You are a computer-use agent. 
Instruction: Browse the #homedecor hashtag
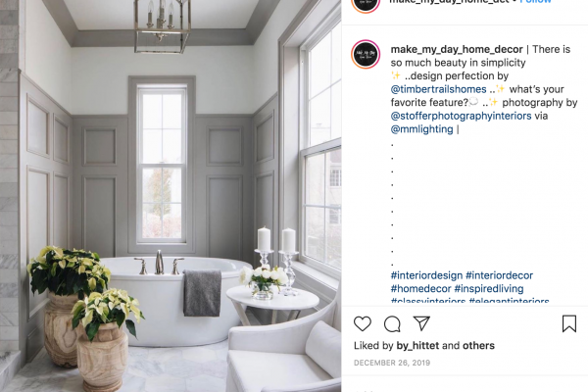click(420, 289)
